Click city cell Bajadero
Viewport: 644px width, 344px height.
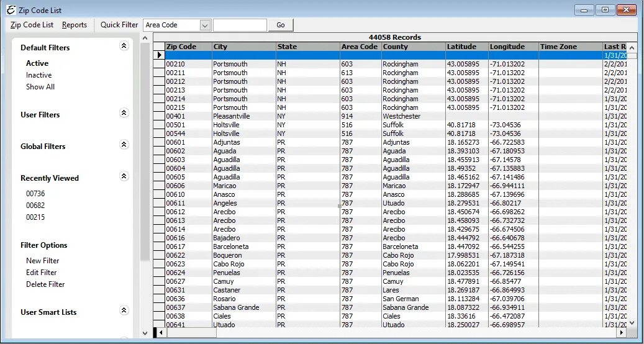click(244, 238)
